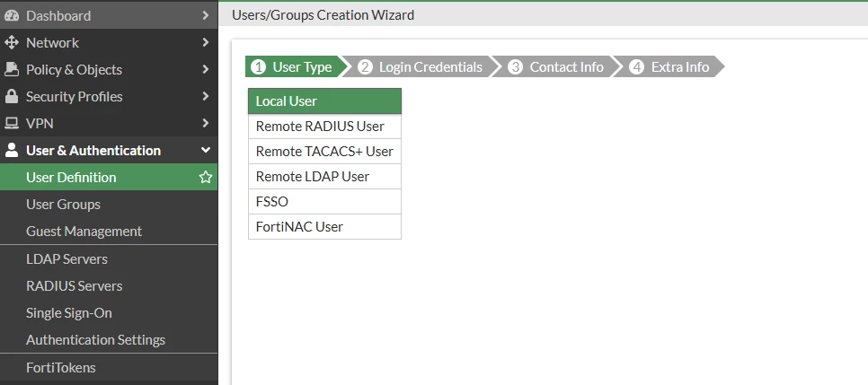Viewport: 868px width, 385px height.
Task: Open RADIUS Servers page
Action: coord(109,286)
